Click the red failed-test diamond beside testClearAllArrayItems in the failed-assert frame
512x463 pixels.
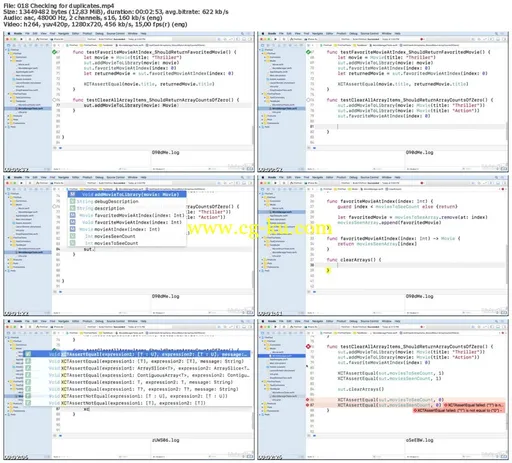(308, 347)
